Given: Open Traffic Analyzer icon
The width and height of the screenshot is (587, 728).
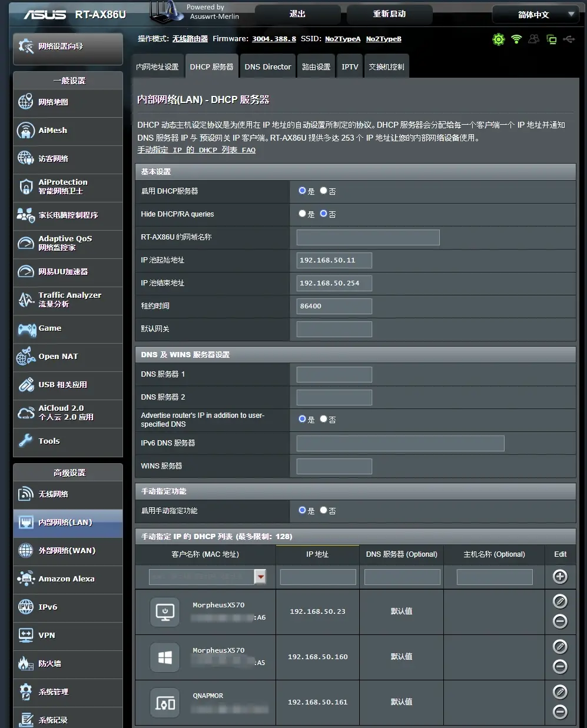Looking at the screenshot, I should [x=26, y=300].
